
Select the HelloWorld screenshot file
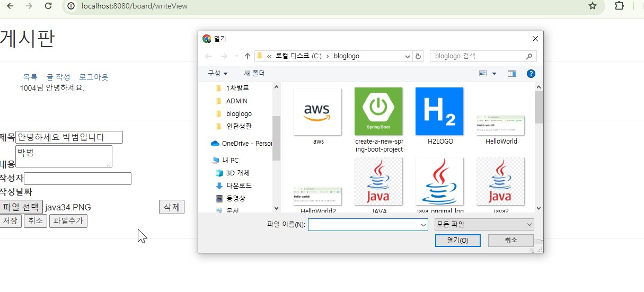point(501,130)
